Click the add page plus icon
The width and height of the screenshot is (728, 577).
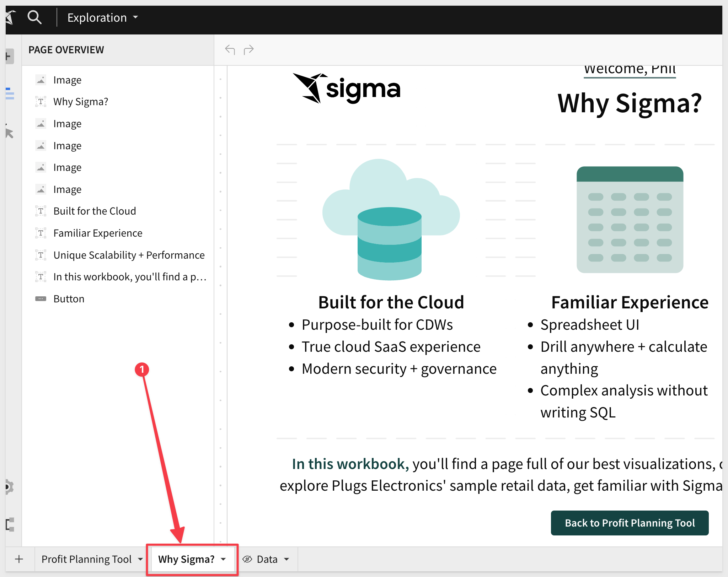[19, 559]
